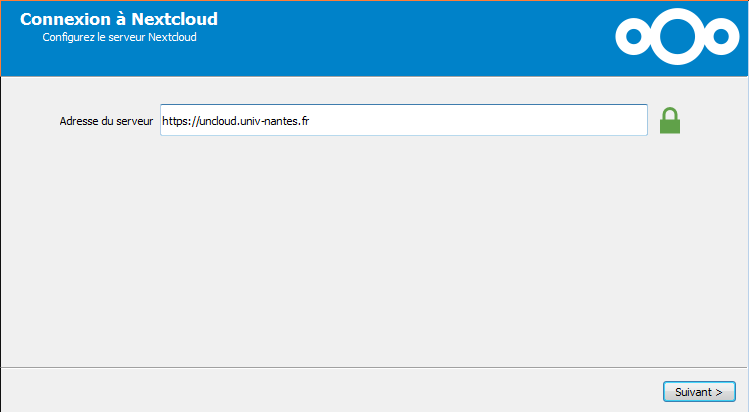Click the "Connexion à Nextcloud" title
This screenshot has width=749, height=412.
[x=118, y=19]
